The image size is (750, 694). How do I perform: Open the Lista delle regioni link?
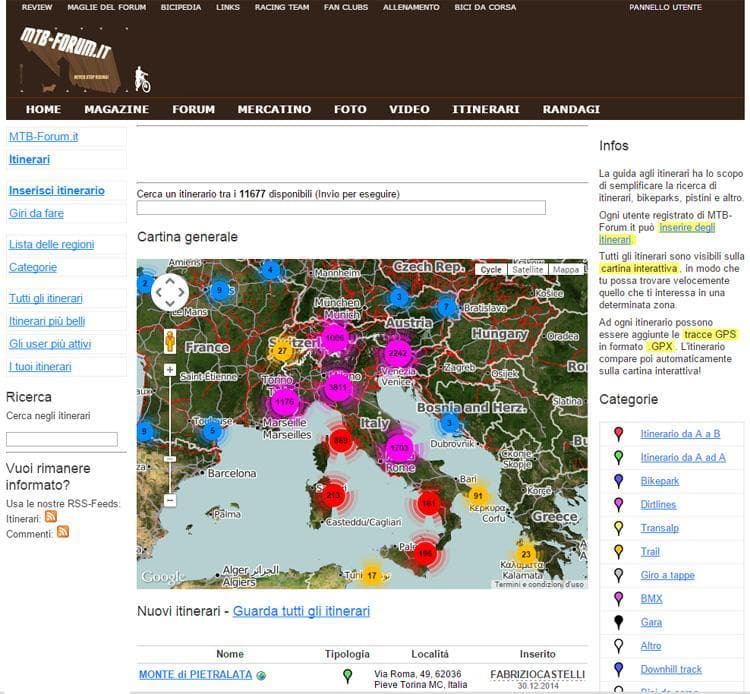click(52, 244)
